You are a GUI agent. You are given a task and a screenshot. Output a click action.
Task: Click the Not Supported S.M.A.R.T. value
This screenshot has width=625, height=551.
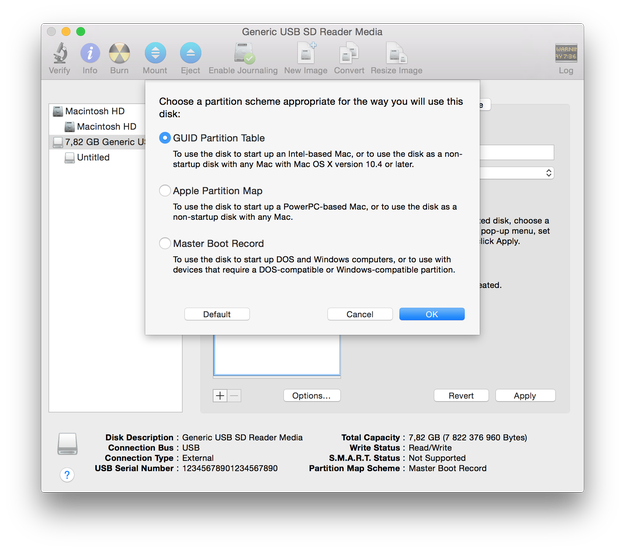point(437,458)
